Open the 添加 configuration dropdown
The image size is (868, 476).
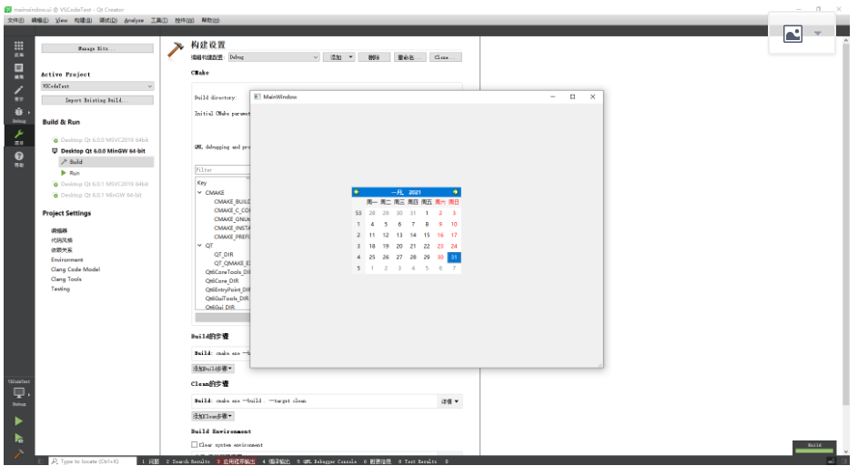338,57
